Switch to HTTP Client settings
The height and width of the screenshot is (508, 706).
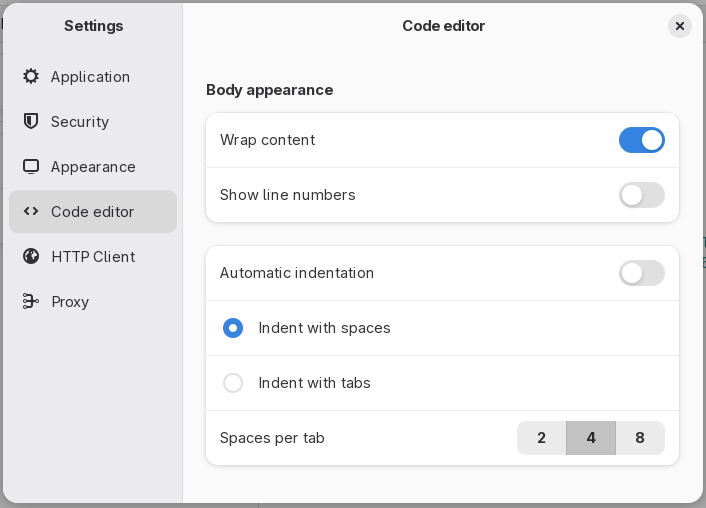coord(93,257)
